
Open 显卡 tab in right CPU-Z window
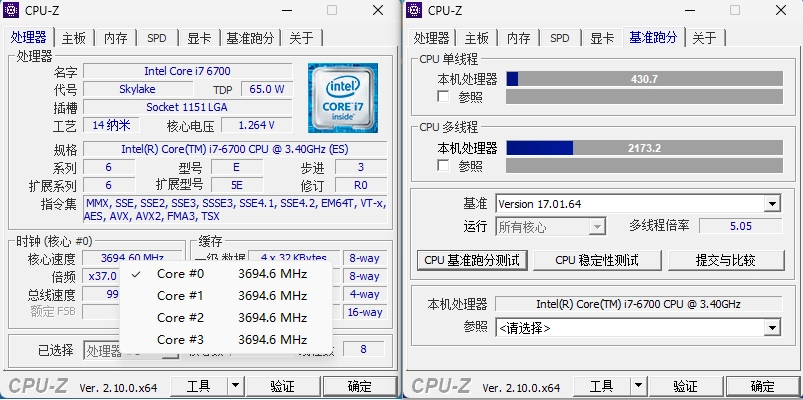point(602,38)
